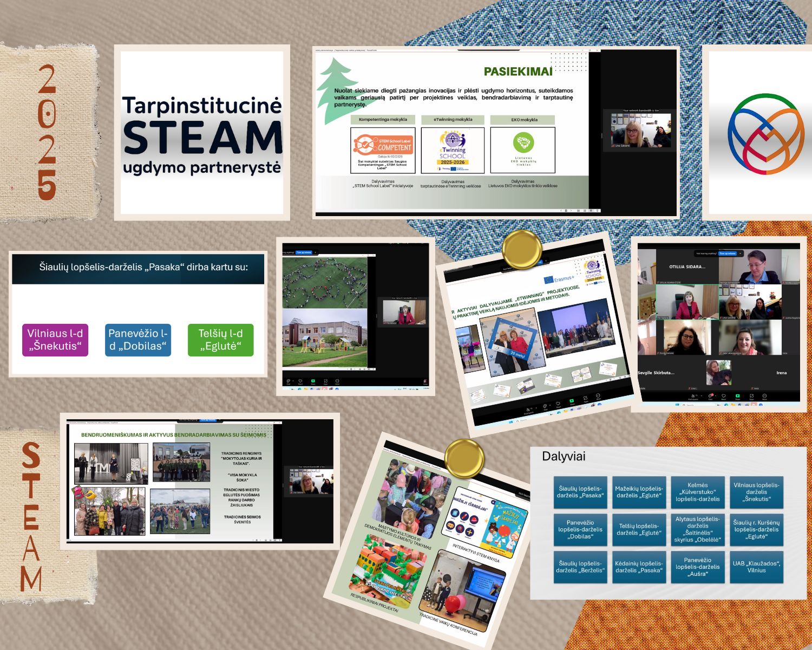The image size is (812, 650).
Task: Click the Kėdainių lopšelis-darželis „Pasaka“ tile
Action: coord(639,567)
